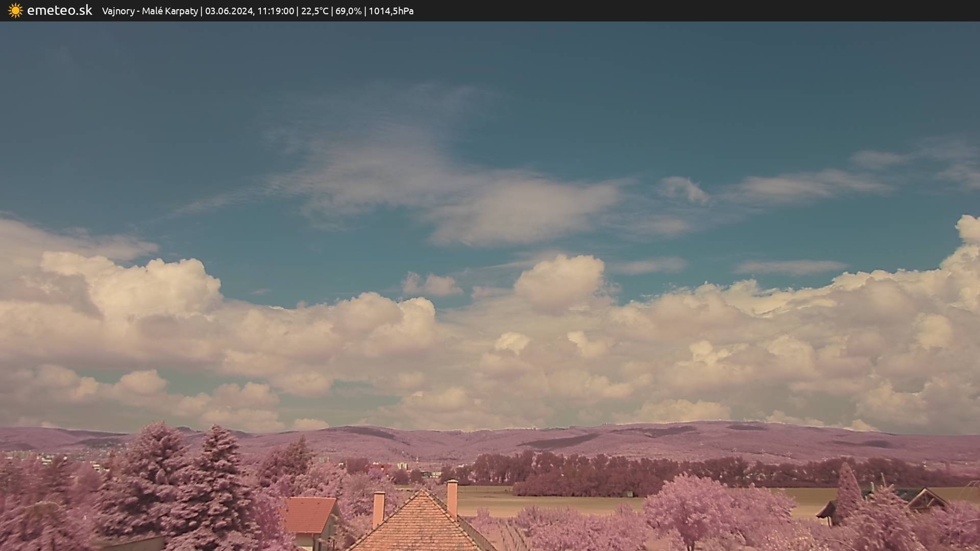Click the hill ridge on the right horizon
Screen dimensions: 980x551
tap(766, 431)
